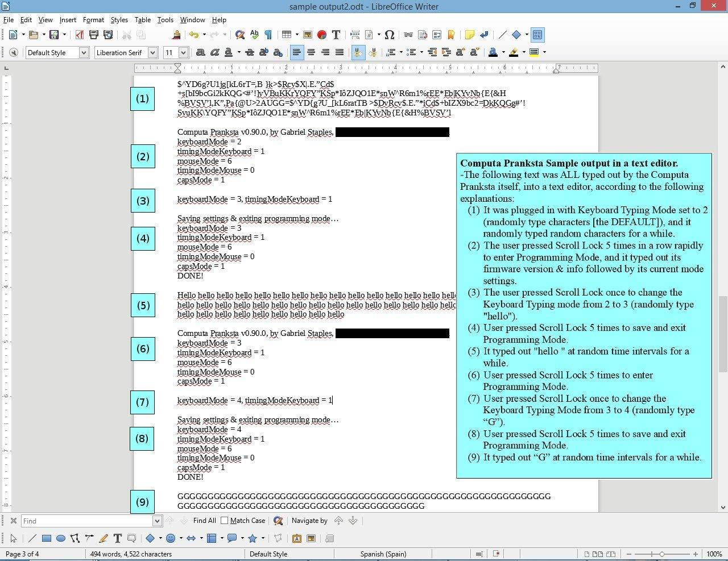Click the Insert Chart icon
Screen dimensions: 728x561
(x=322, y=35)
